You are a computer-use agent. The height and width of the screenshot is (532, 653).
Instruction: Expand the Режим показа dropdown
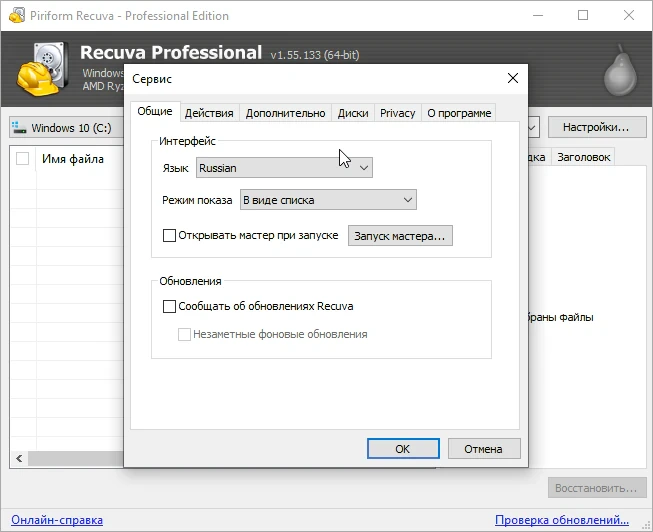(x=328, y=200)
